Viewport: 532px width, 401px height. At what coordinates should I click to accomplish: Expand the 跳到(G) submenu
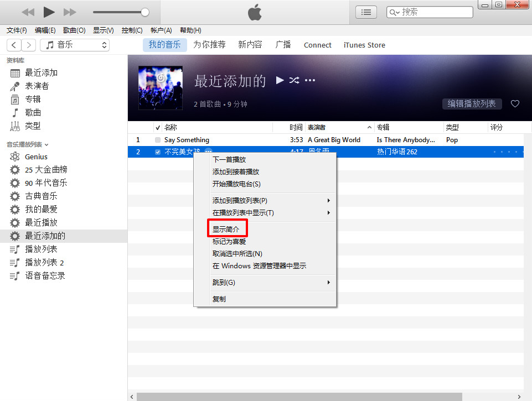tap(265, 283)
